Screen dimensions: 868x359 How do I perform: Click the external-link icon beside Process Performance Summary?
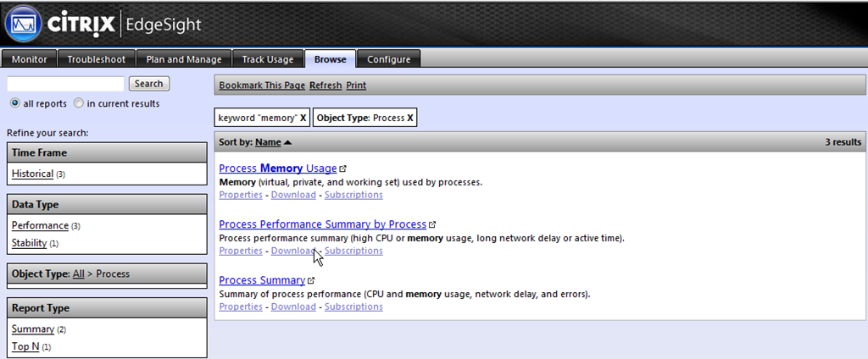tap(432, 224)
